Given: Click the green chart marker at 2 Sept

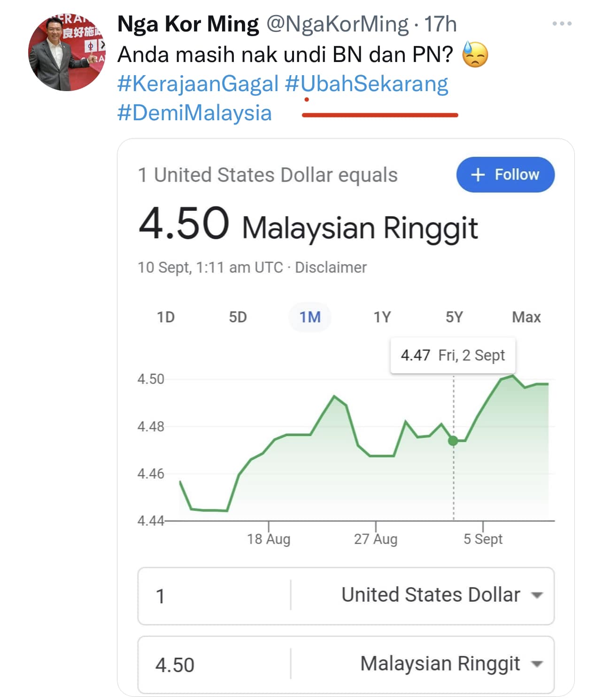Looking at the screenshot, I should pos(453,441).
